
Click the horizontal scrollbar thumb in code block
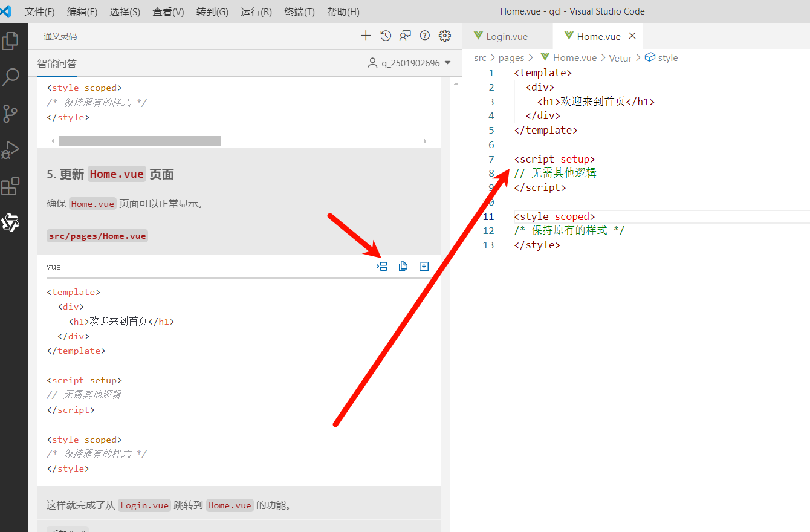pyautogui.click(x=140, y=141)
